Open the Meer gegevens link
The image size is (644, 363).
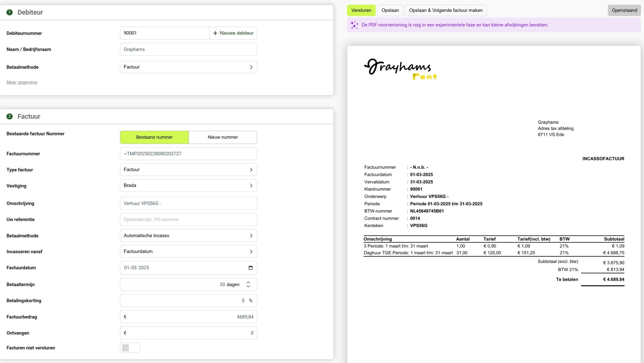[22, 82]
